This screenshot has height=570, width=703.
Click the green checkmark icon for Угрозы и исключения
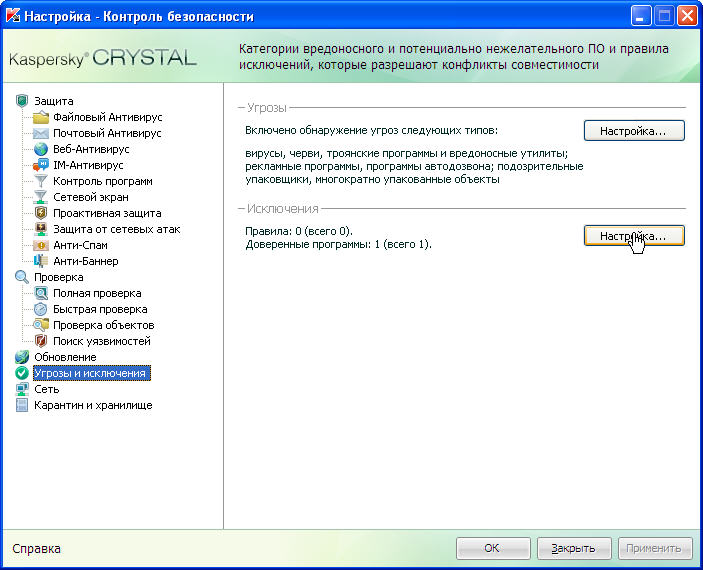tap(22, 373)
